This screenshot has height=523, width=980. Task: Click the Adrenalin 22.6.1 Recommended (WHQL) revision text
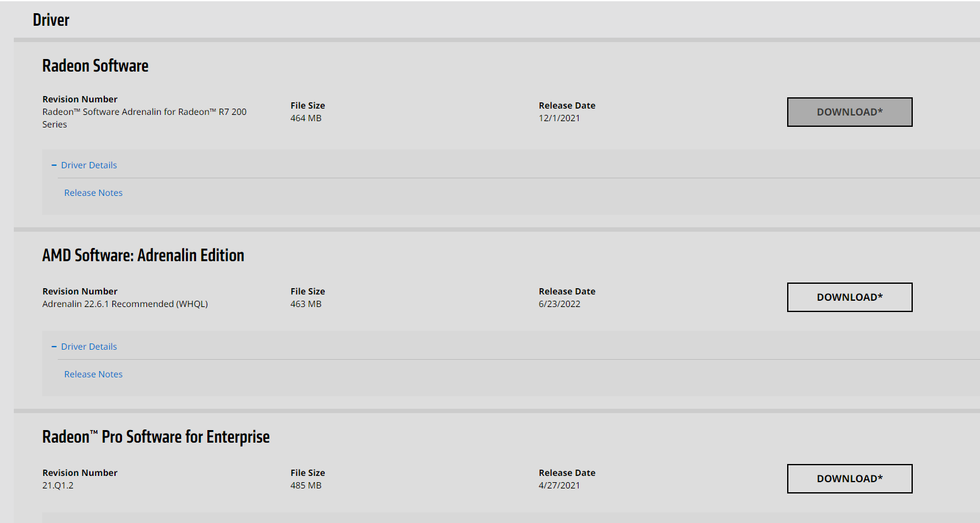tap(125, 304)
